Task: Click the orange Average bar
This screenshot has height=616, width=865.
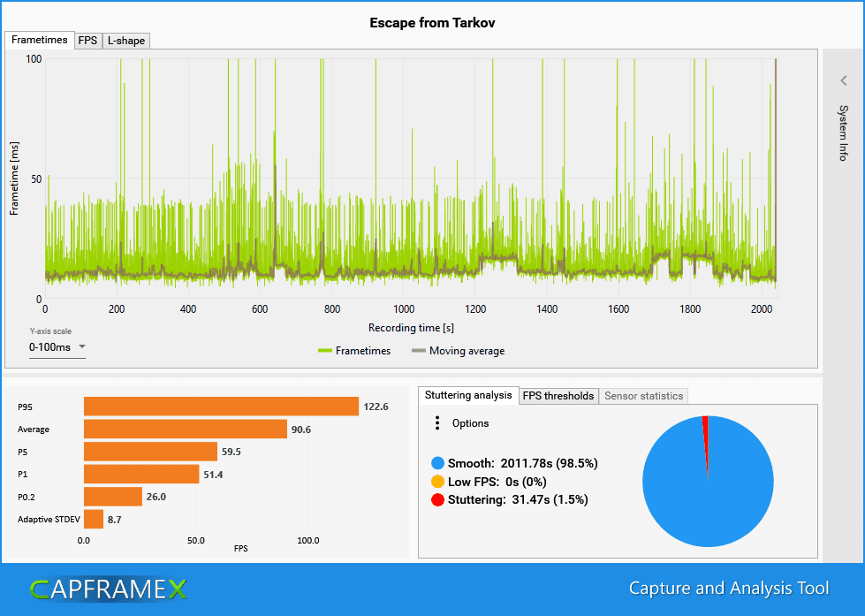Action: click(x=186, y=430)
